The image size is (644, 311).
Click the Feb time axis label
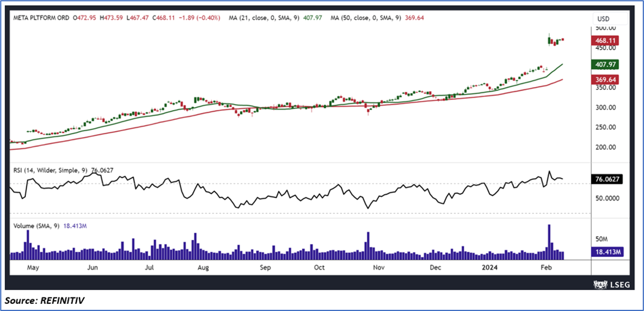(546, 267)
